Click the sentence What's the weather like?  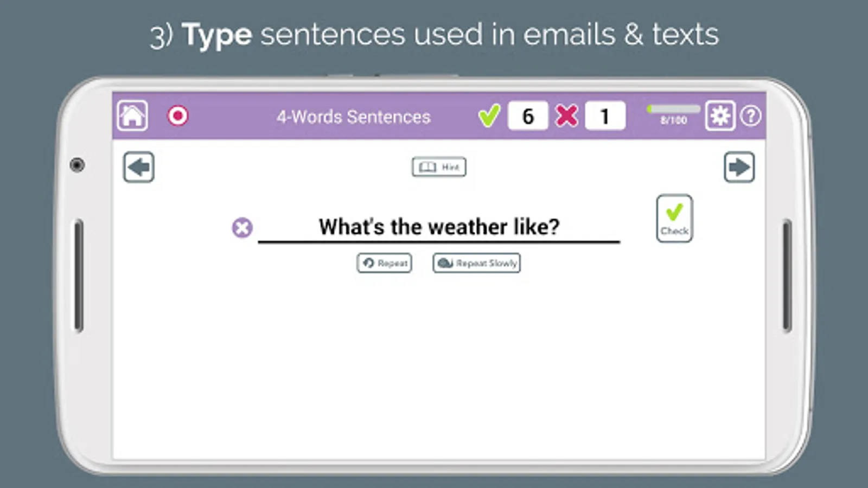click(x=438, y=226)
